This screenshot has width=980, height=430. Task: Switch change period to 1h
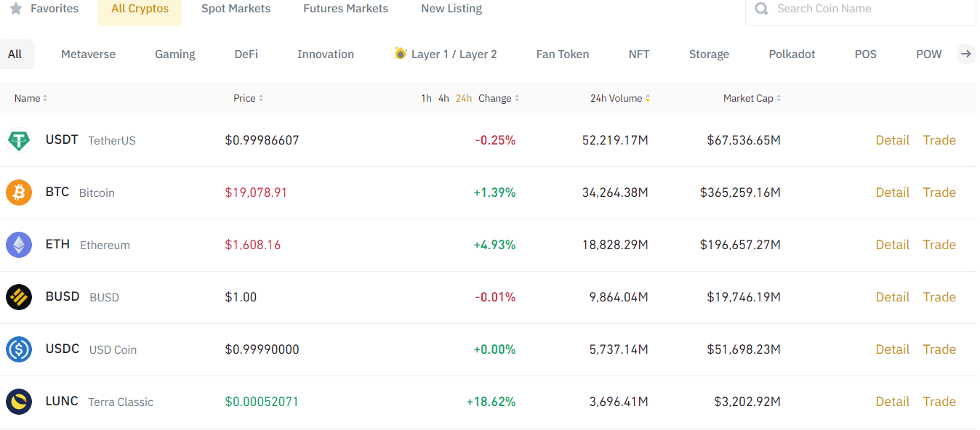point(426,99)
